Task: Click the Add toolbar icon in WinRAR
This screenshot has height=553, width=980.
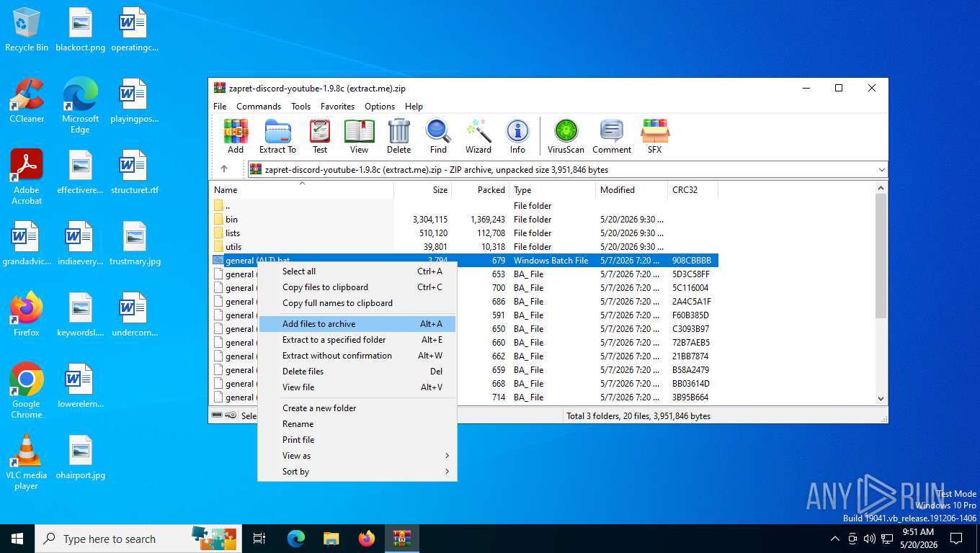Action: pos(236,137)
